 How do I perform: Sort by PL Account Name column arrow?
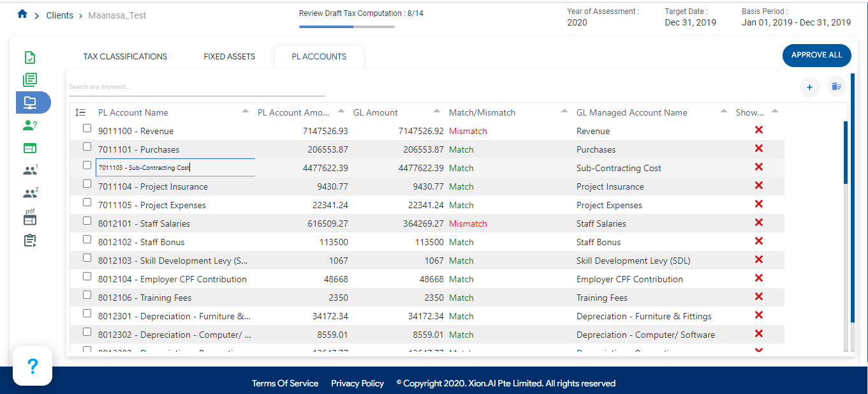click(x=246, y=111)
